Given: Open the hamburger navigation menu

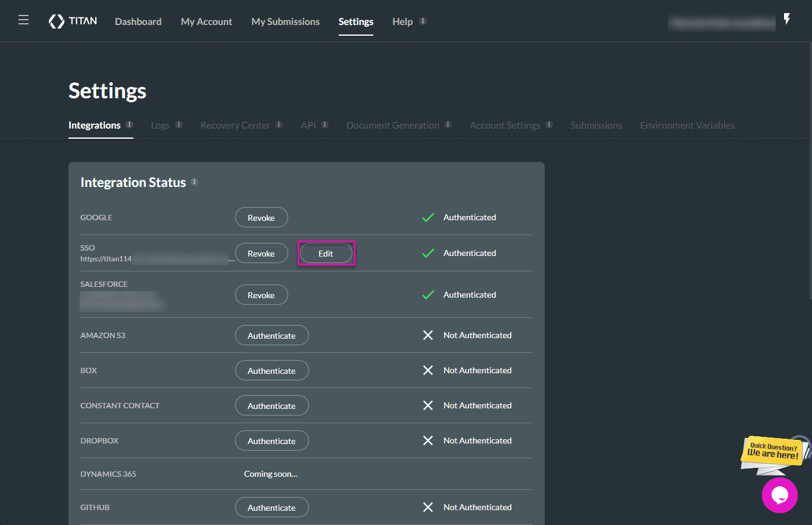Looking at the screenshot, I should coord(23,19).
